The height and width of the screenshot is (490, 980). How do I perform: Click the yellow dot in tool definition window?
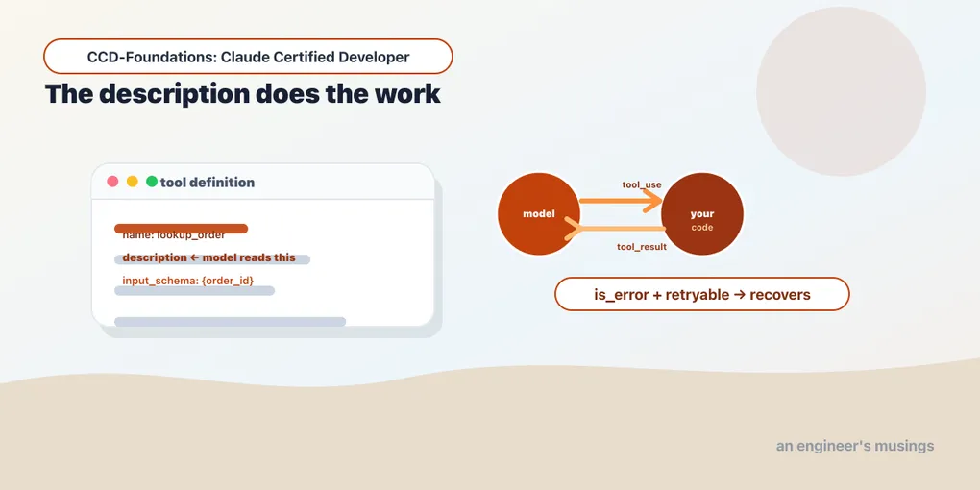(132, 182)
